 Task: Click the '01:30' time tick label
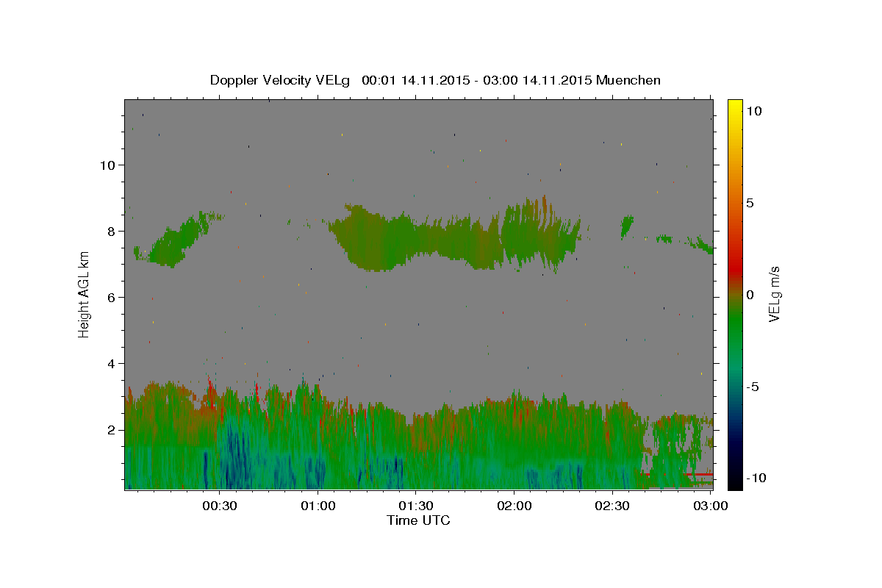point(416,506)
